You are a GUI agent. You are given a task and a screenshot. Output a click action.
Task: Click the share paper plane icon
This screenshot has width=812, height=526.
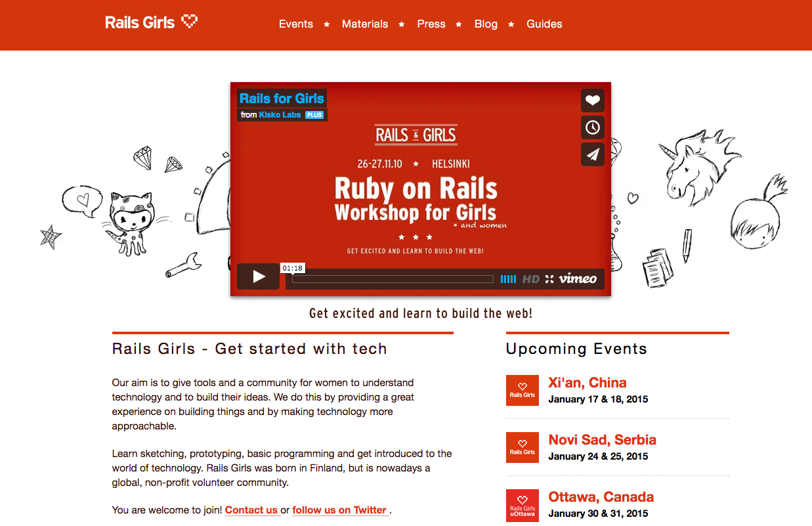(592, 154)
